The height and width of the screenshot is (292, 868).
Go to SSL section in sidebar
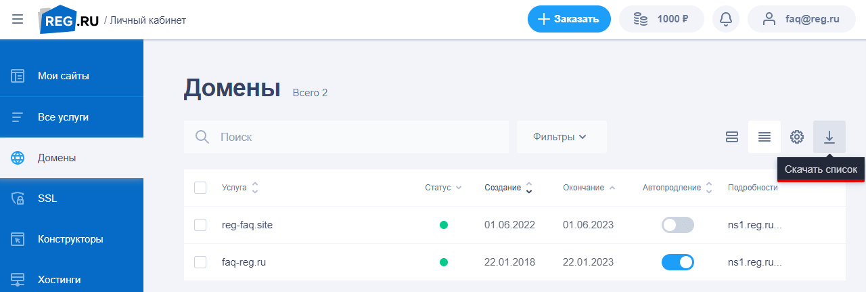[47, 199]
